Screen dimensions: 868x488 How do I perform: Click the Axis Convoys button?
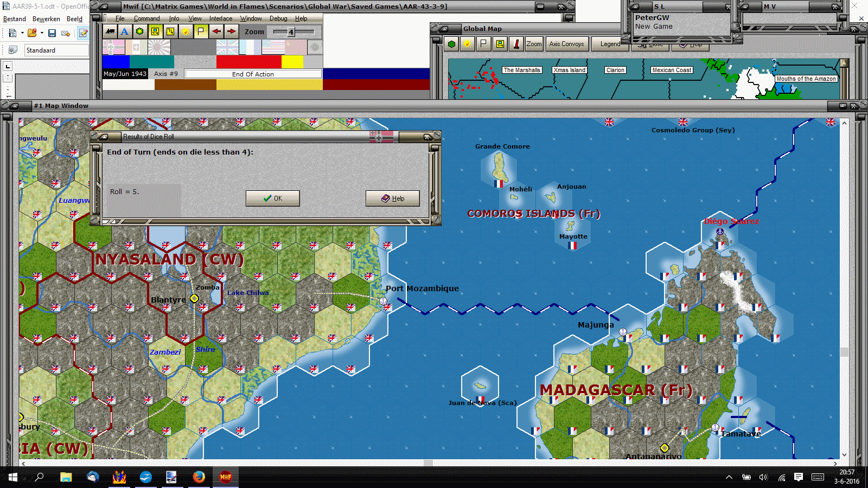[566, 44]
